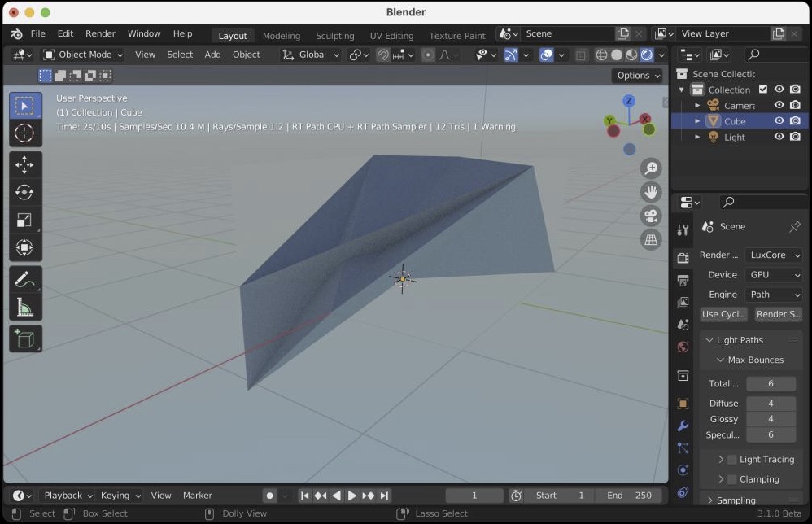
Task: Open the Object Mode dropdown
Action: click(83, 55)
